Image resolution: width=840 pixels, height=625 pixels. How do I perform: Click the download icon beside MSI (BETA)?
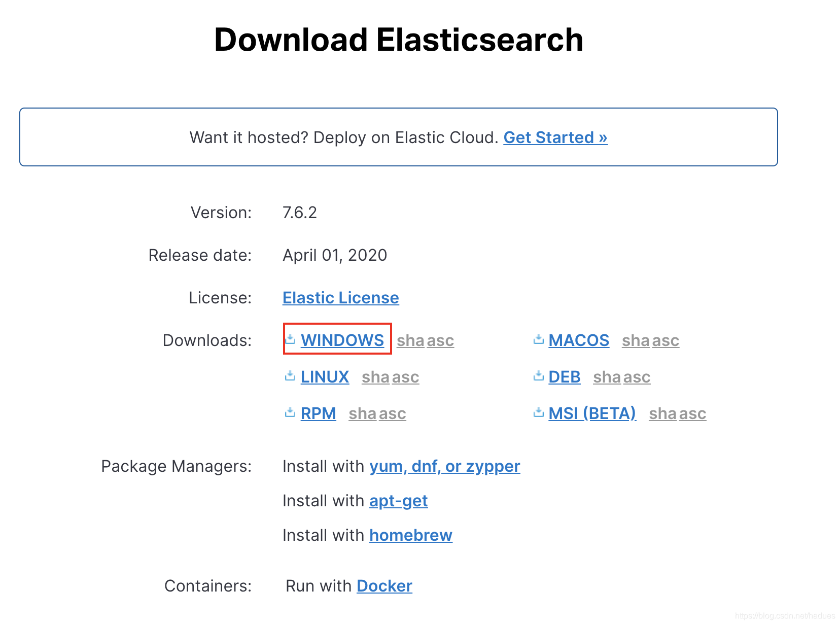pos(539,412)
